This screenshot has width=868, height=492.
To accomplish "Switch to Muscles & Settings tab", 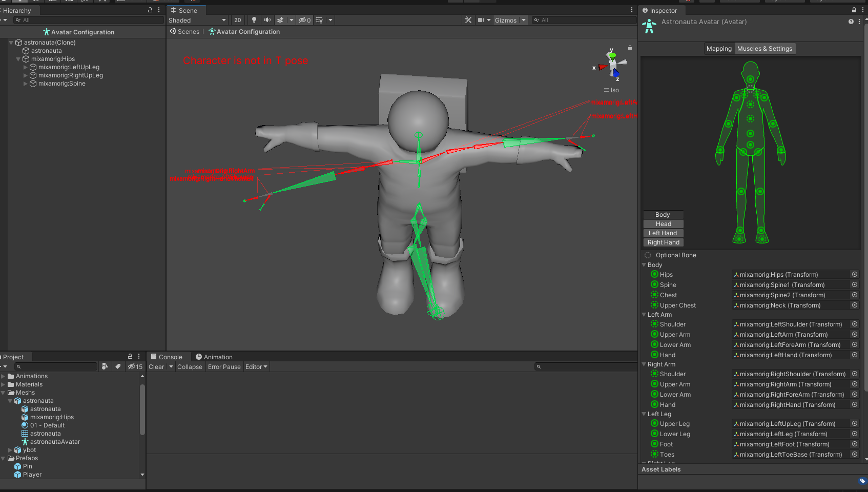I will coord(764,48).
